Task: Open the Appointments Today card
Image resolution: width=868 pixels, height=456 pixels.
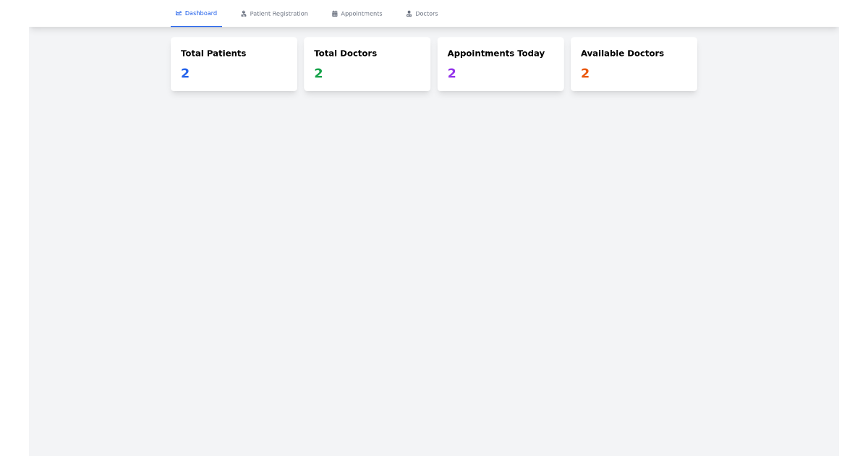Action: click(501, 64)
